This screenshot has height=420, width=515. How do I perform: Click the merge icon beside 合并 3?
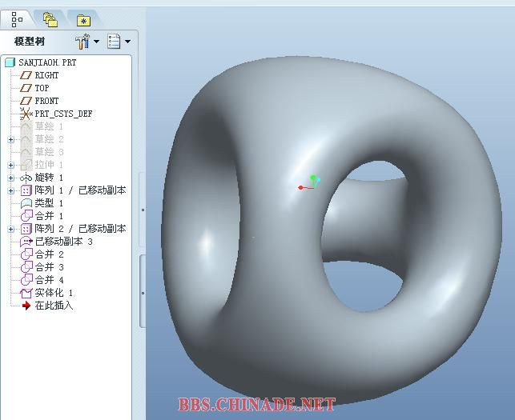click(x=26, y=267)
